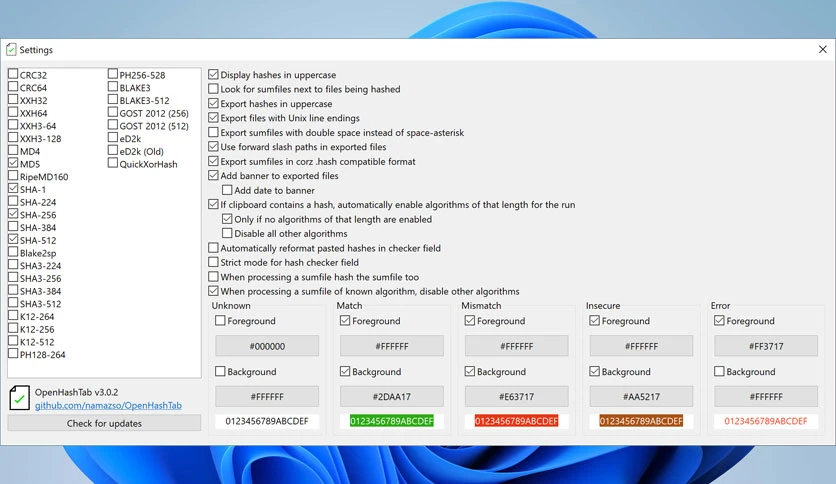Image resolution: width=836 pixels, height=484 pixels.
Task: Enable the BLAKE3 algorithm
Action: pyautogui.click(x=112, y=87)
